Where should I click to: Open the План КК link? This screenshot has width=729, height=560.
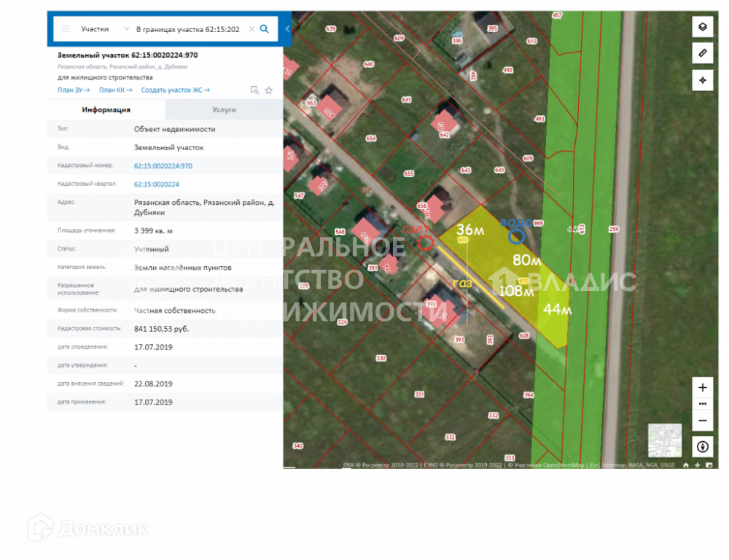tap(115, 90)
